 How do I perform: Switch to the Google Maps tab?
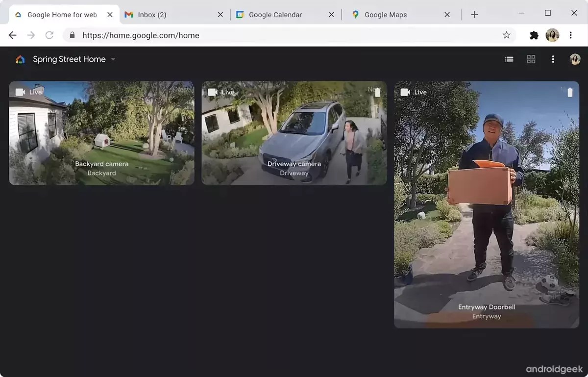pos(387,14)
